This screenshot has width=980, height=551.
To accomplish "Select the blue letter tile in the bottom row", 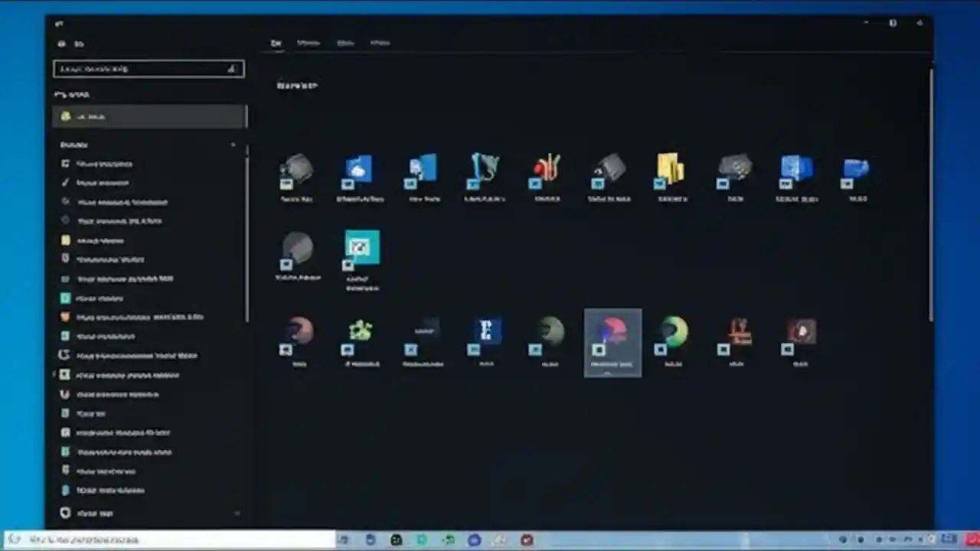I will pos(485,331).
